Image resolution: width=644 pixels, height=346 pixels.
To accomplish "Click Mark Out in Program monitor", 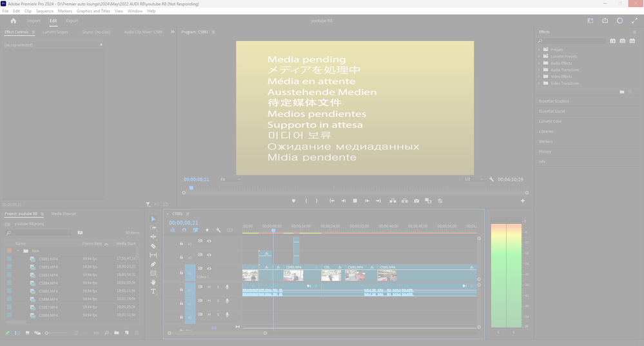I will point(317,201).
